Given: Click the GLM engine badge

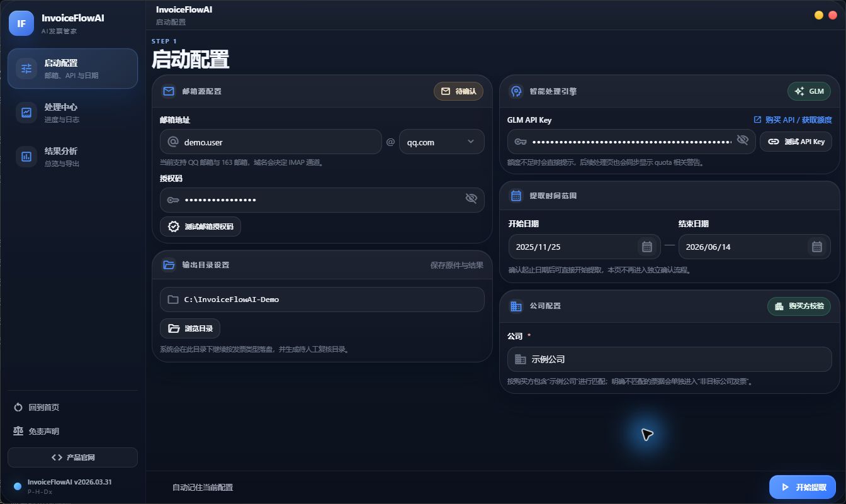Looking at the screenshot, I should [809, 91].
